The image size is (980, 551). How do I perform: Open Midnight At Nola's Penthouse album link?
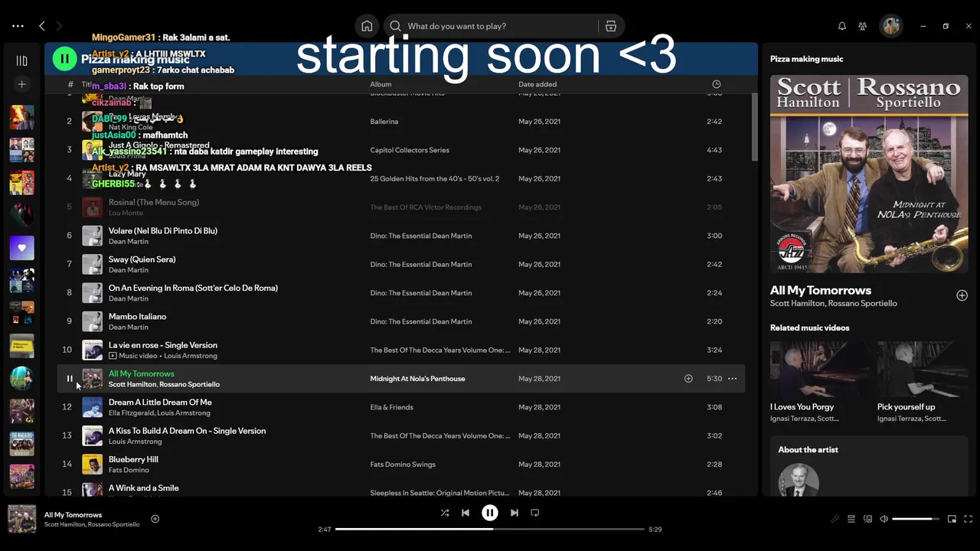tap(417, 379)
